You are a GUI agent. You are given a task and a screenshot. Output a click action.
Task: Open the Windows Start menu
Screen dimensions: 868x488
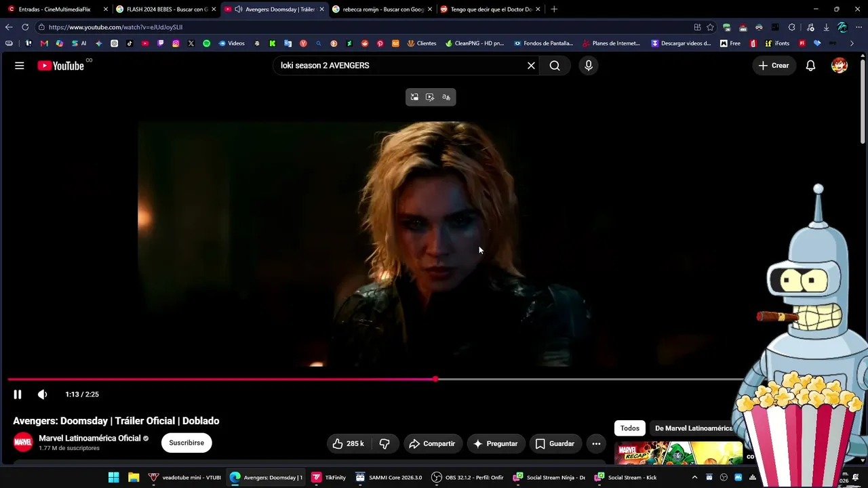tap(114, 477)
